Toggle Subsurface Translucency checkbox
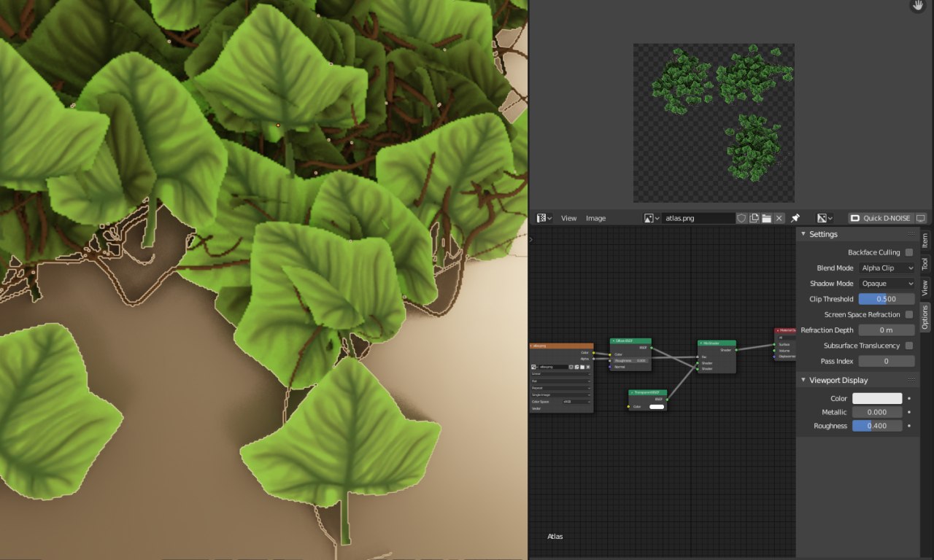The image size is (934, 560). pos(908,346)
